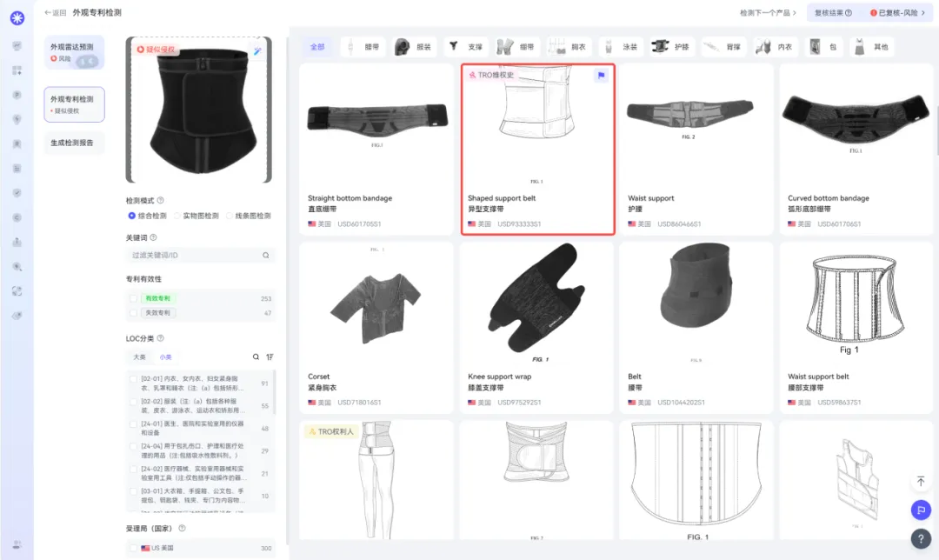
Task: Open the 已复核-风险 dropdown
Action: [897, 12]
